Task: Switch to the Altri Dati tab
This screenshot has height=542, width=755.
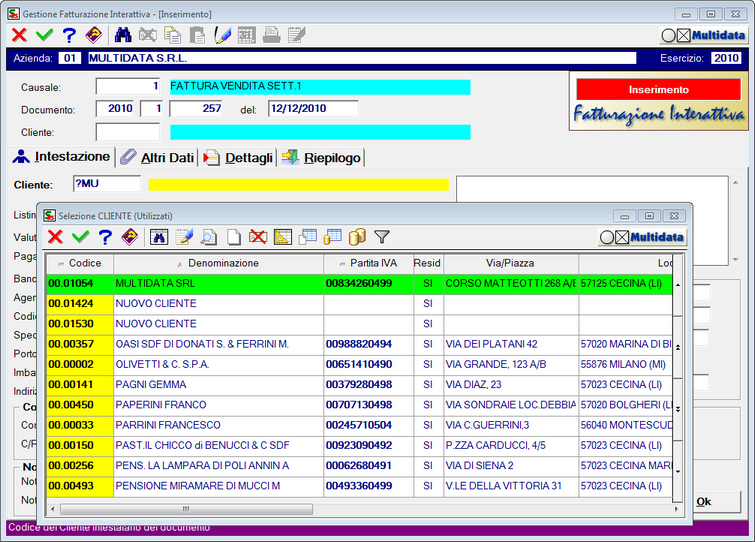Action: click(157, 157)
